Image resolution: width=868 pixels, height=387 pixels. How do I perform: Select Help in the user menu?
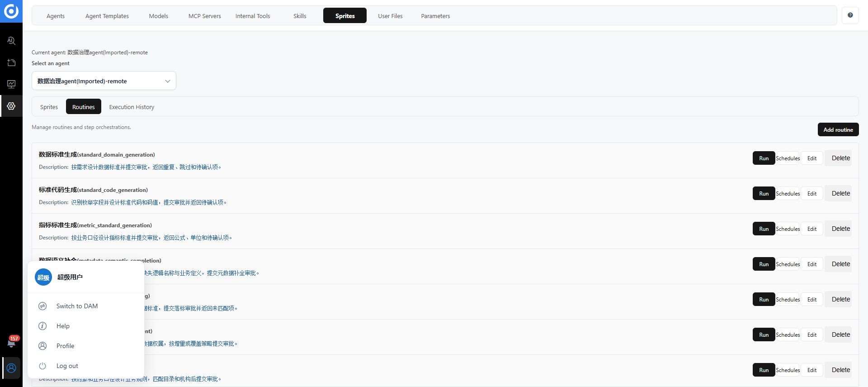[x=86, y=326]
